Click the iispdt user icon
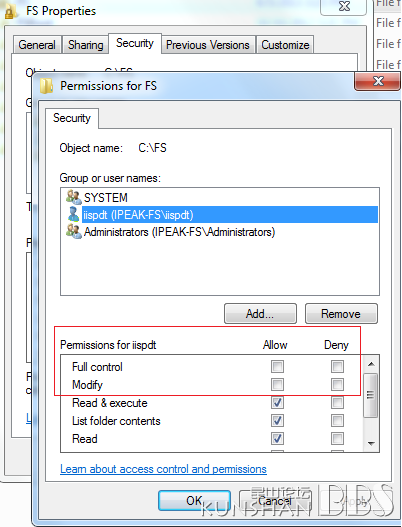This screenshot has width=402, height=527. [x=74, y=214]
